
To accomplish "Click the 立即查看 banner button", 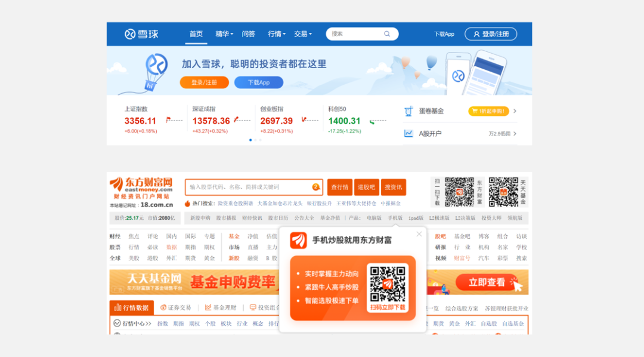I will coord(487,282).
